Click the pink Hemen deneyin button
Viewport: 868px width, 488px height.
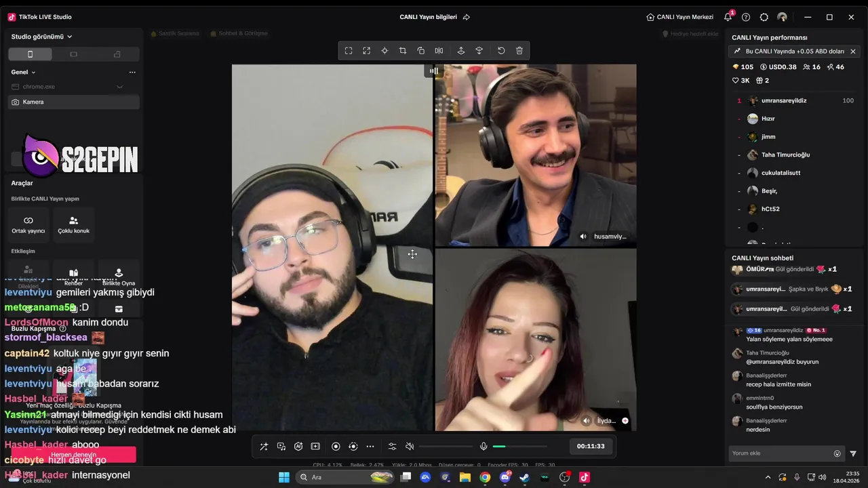(73, 455)
